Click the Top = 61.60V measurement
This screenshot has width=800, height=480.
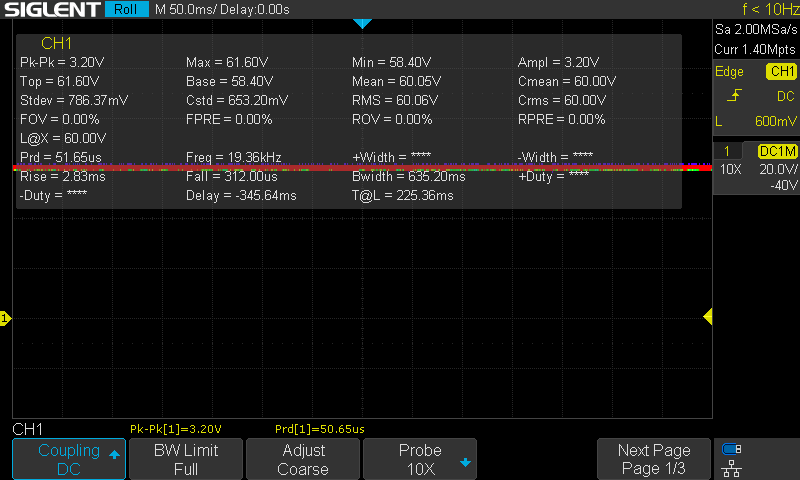[x=59, y=81]
